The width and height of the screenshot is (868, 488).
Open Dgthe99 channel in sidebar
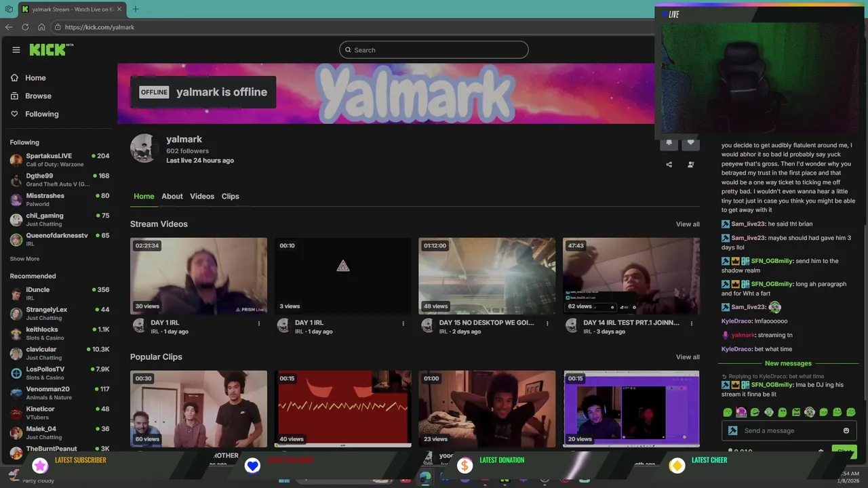pos(60,180)
